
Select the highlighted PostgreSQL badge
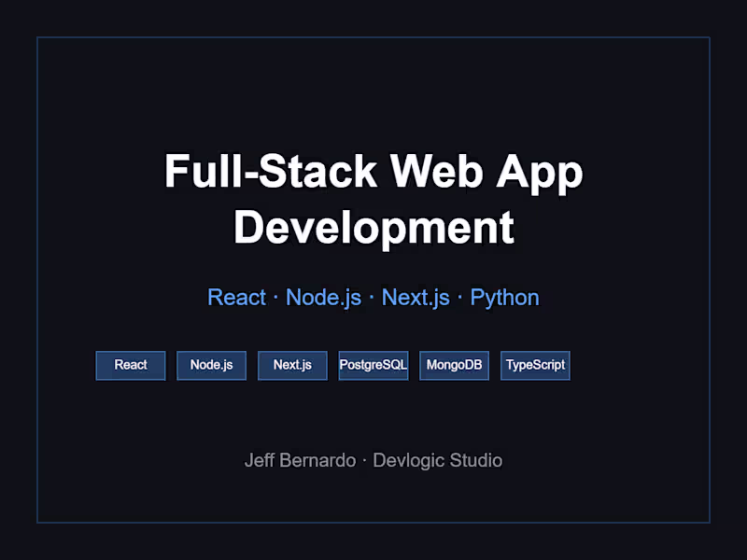coord(373,365)
